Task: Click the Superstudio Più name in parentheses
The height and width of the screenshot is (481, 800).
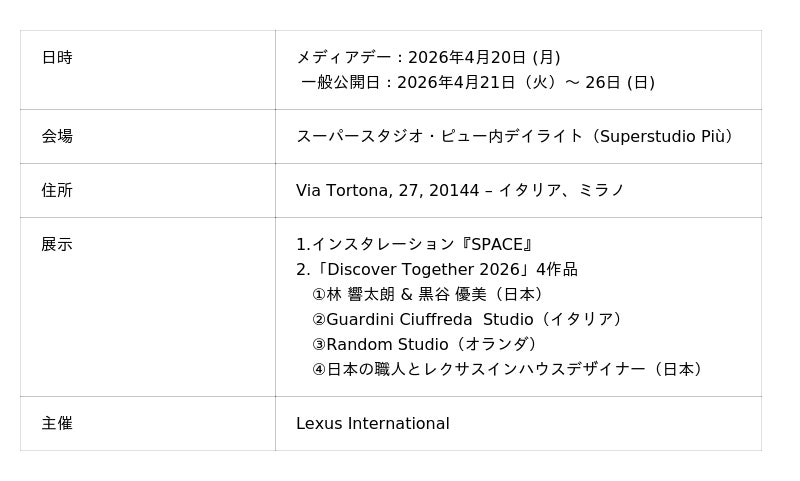Action: 663,136
